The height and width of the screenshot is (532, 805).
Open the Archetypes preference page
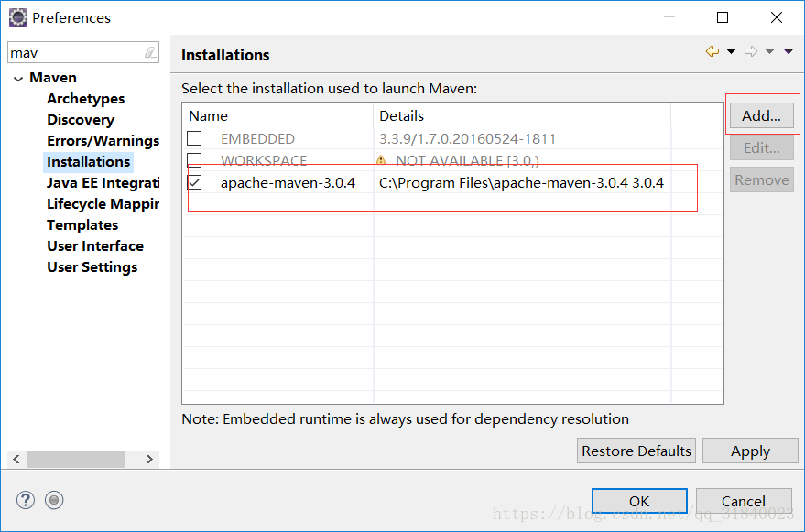[86, 99]
